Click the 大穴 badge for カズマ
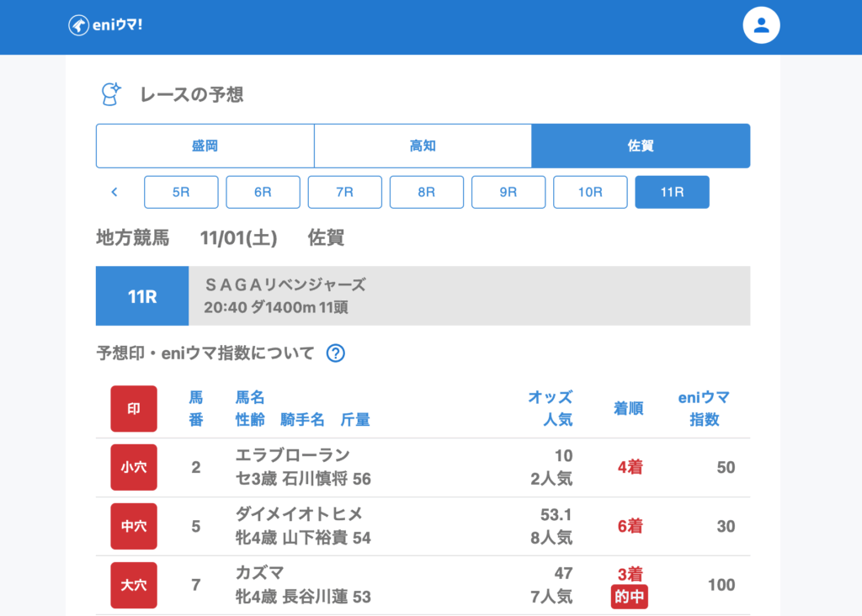862x616 pixels. tap(134, 585)
